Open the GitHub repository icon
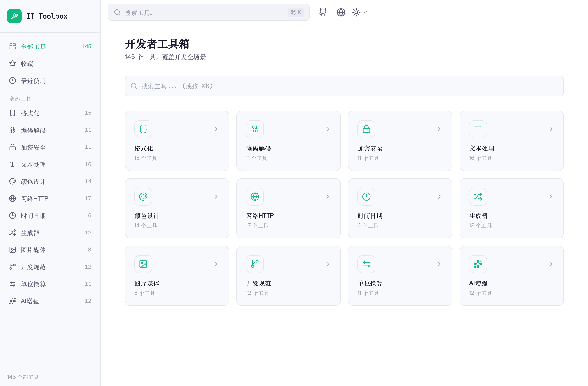Viewport: 588px width, 386px height. click(x=323, y=12)
